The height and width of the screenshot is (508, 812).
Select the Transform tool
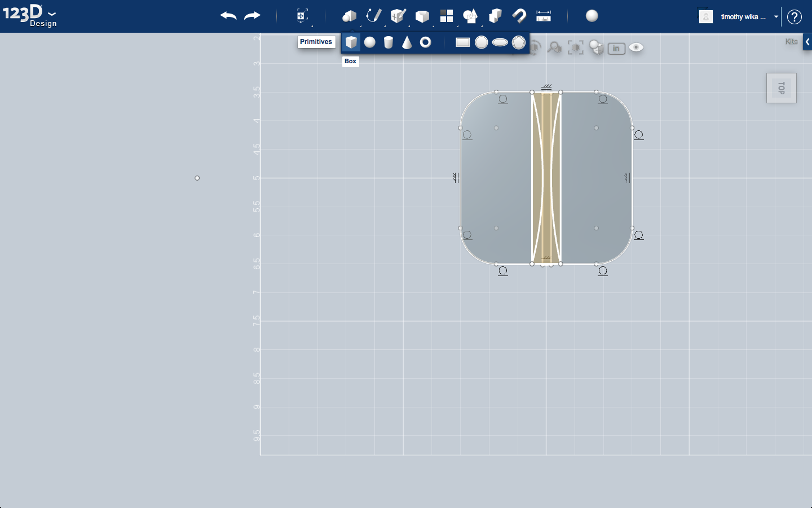(x=301, y=15)
